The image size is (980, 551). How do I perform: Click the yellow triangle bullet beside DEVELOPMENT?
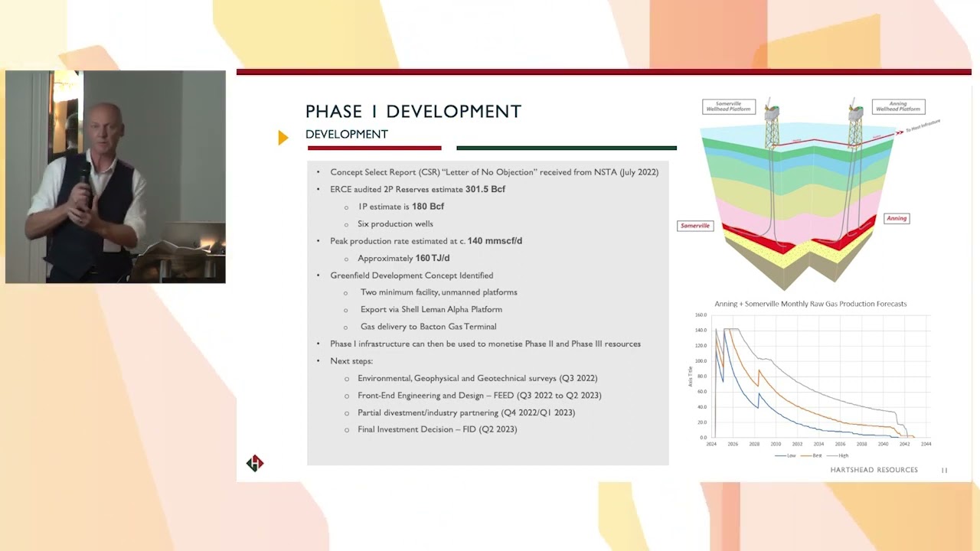coord(283,138)
